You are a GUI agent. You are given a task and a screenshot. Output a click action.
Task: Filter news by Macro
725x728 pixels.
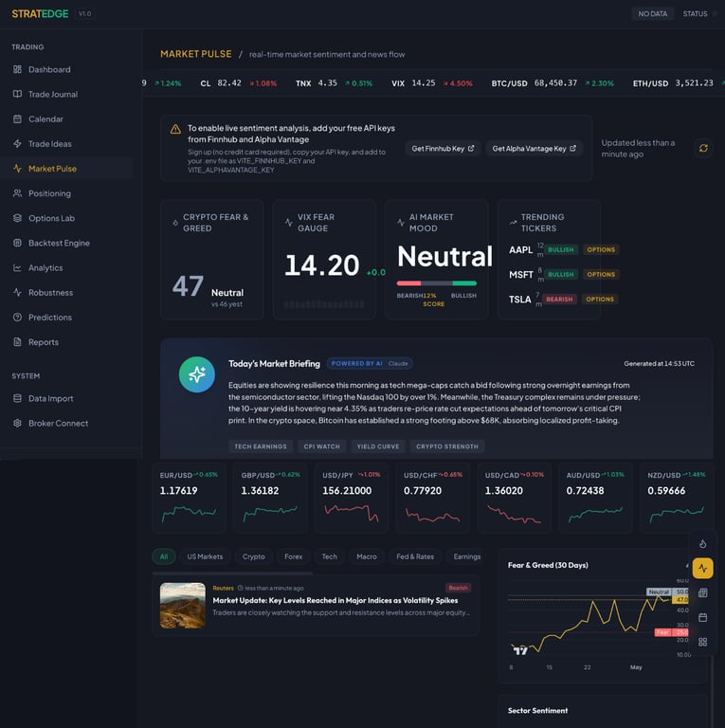click(x=367, y=556)
